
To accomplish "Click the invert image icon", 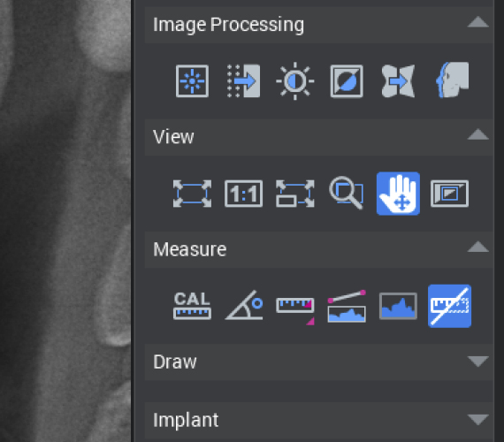I will [347, 81].
